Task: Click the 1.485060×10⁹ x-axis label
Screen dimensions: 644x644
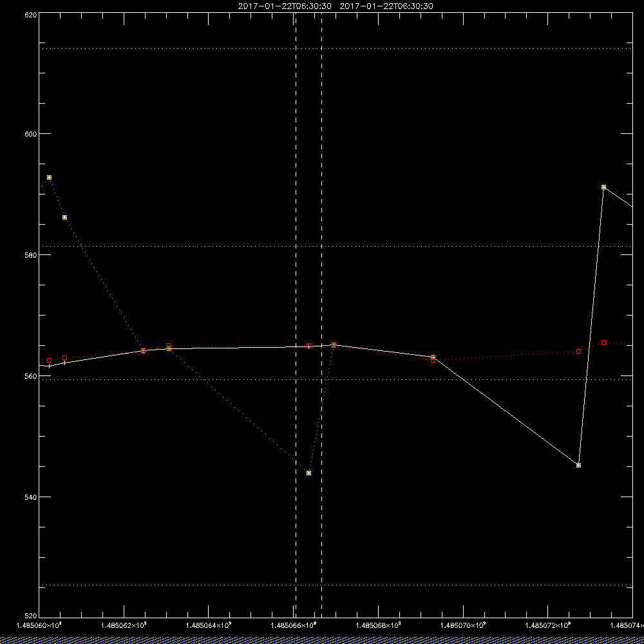Action: tap(39, 625)
